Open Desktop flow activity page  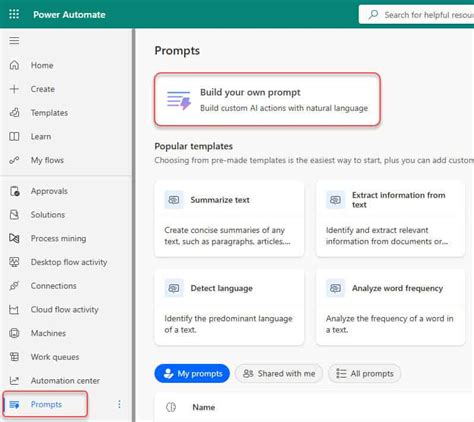[69, 262]
